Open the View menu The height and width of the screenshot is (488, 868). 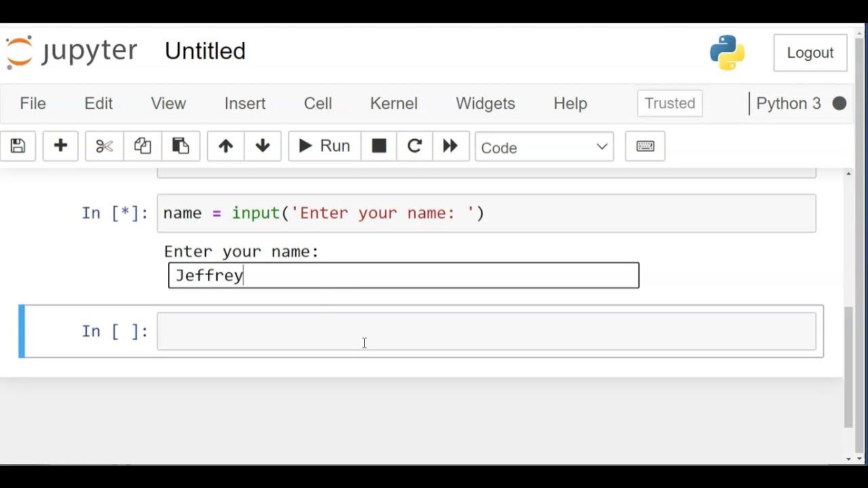coord(168,104)
